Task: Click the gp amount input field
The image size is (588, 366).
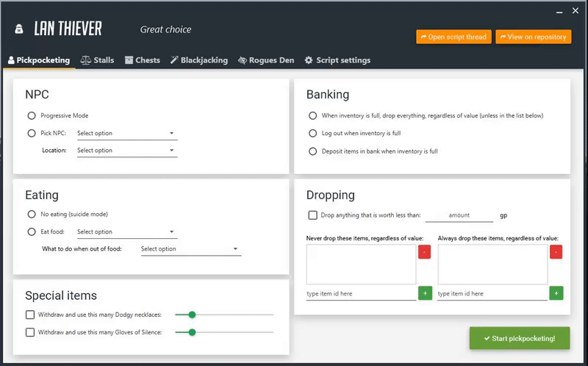Action: [459, 215]
